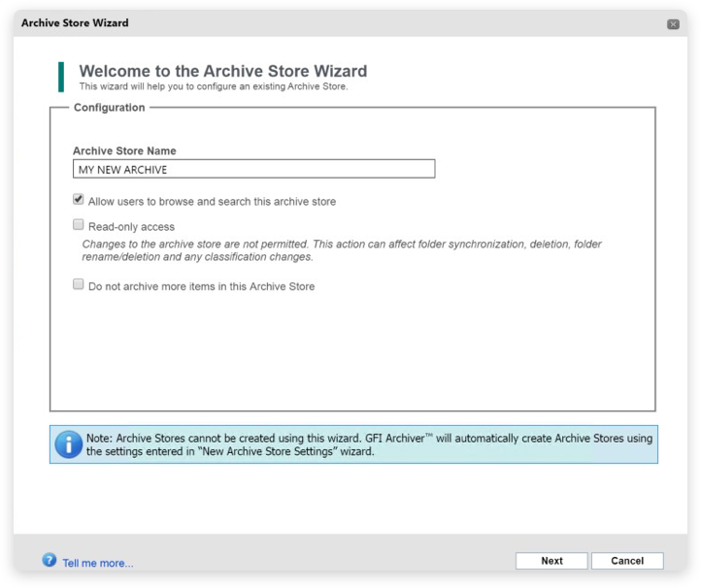Click the blue info icon in the note banner
701x588 pixels.
[x=68, y=444]
